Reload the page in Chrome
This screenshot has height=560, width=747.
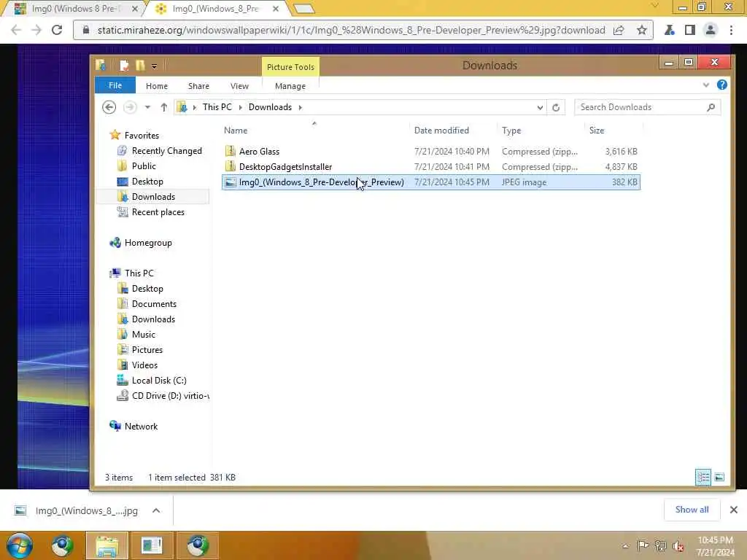click(57, 30)
